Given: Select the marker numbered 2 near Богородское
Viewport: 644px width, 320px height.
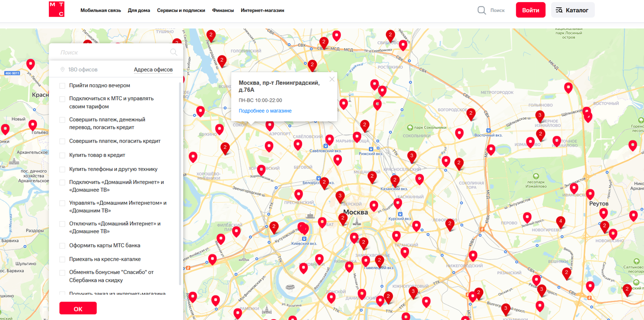Looking at the screenshot, I should click(471, 114).
